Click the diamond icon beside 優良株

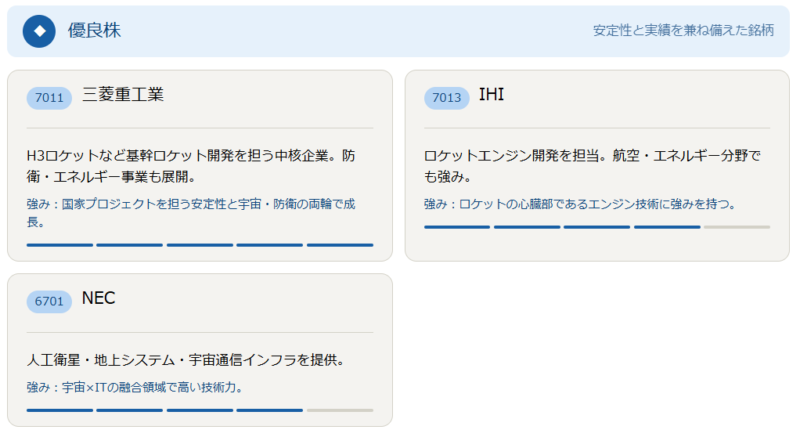[39, 31]
